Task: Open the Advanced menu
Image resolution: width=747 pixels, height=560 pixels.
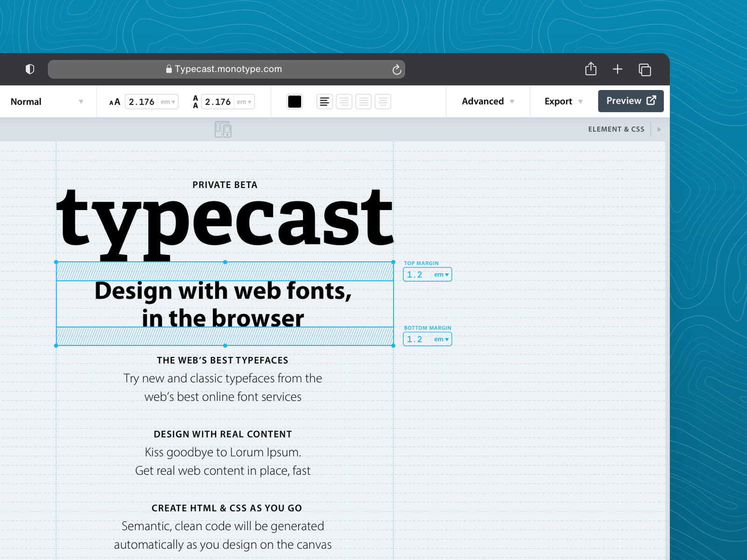Action: (x=487, y=101)
